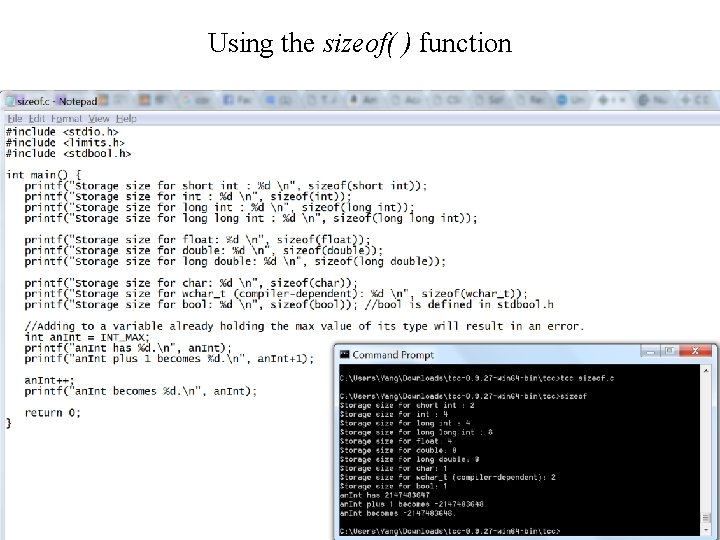Click the 'Storage size for long long int : 8' output
Viewport: 720px width, 540px height.
click(x=416, y=432)
